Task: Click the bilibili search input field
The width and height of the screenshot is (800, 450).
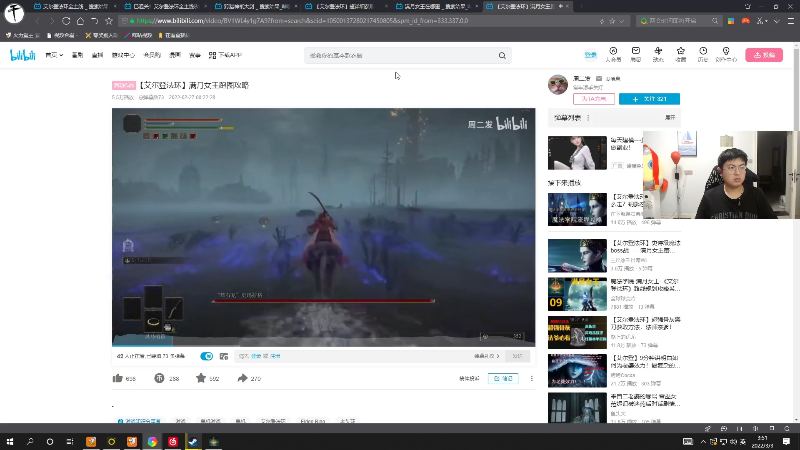Action: [x=401, y=56]
